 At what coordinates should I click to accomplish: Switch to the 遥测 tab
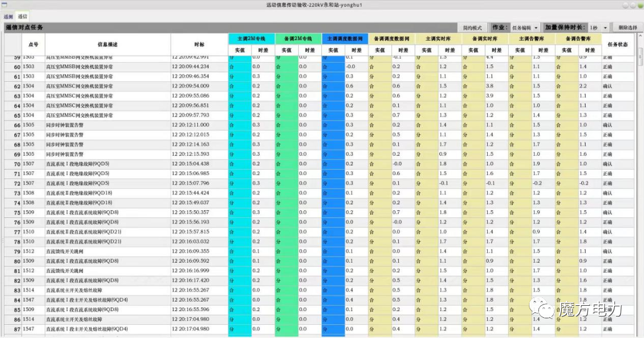coord(8,17)
